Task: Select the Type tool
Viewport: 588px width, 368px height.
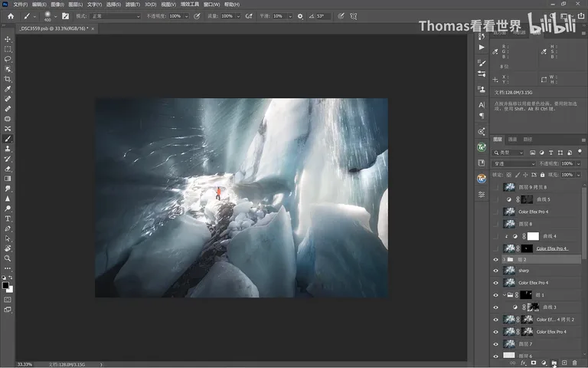Action: pos(8,219)
